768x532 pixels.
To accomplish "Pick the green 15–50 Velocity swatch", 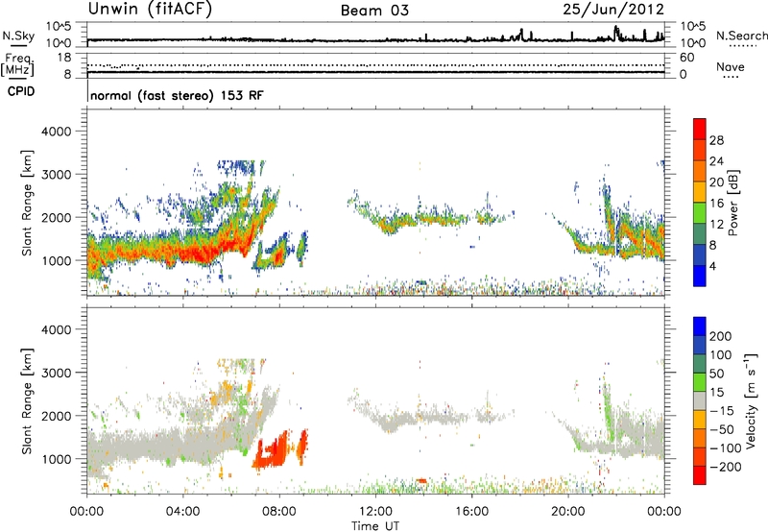I will [x=700, y=382].
